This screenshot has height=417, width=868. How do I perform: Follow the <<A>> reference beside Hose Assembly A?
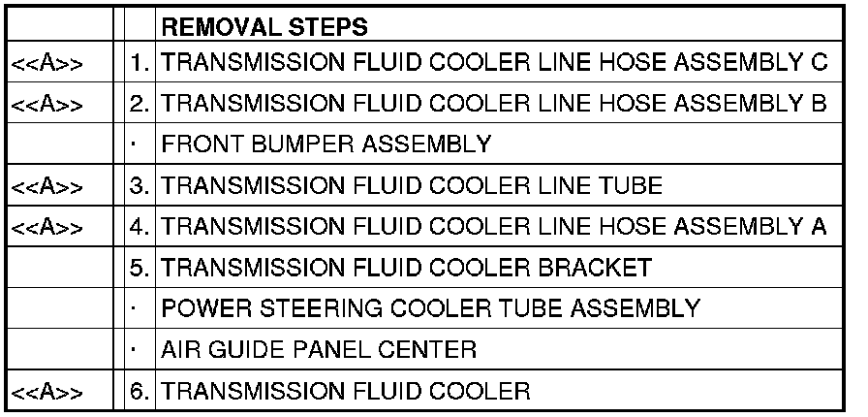(46, 228)
